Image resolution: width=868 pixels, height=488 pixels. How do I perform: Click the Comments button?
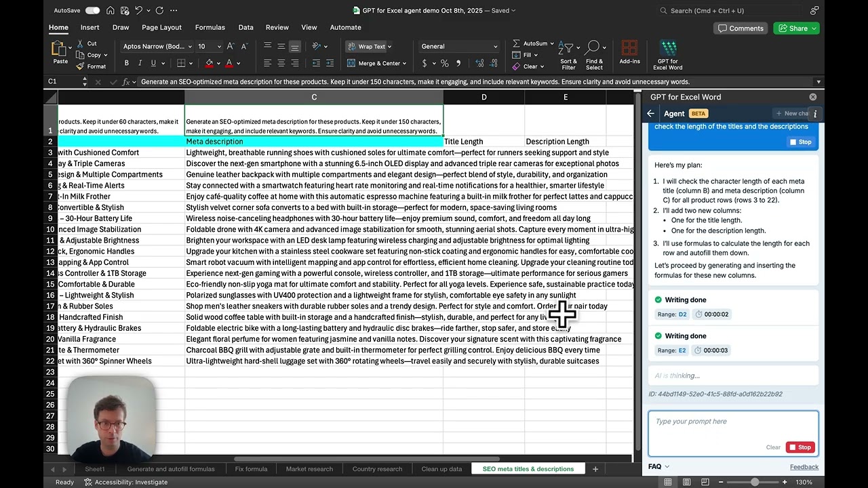tap(741, 28)
